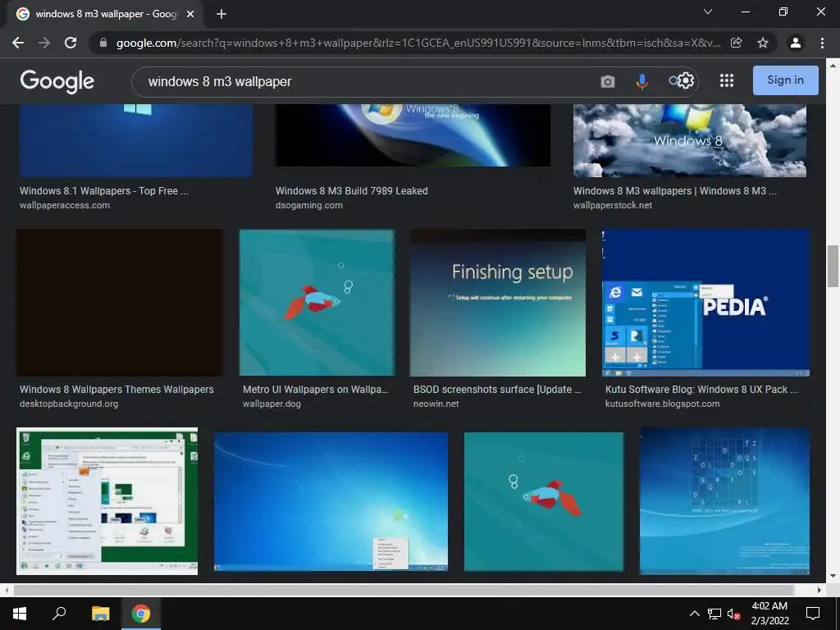Viewport: 840px width, 630px height.
Task: Open kutusoftware.blogspot.com source link
Action: [x=663, y=404]
